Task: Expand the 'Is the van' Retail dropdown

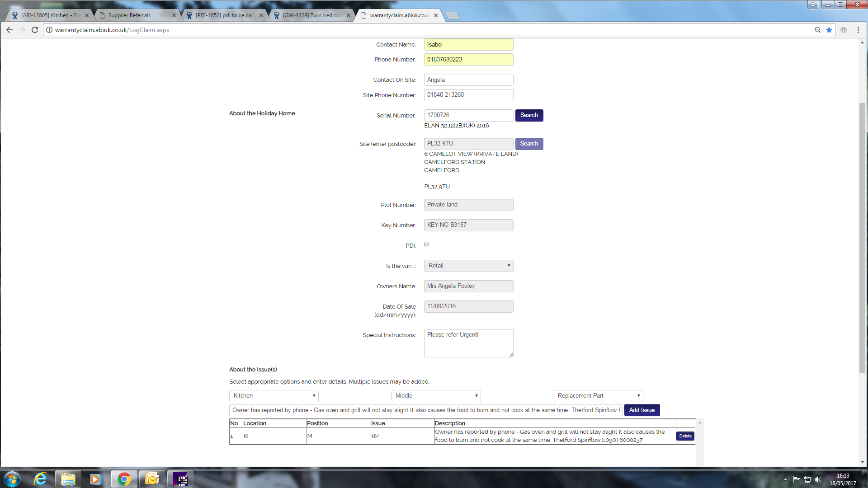Action: pyautogui.click(x=468, y=266)
